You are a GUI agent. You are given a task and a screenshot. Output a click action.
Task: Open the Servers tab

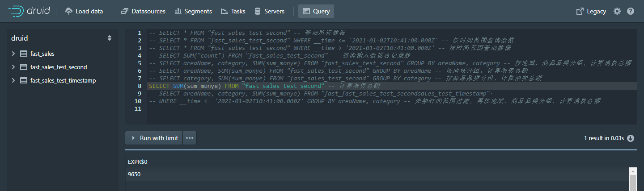pyautogui.click(x=270, y=11)
